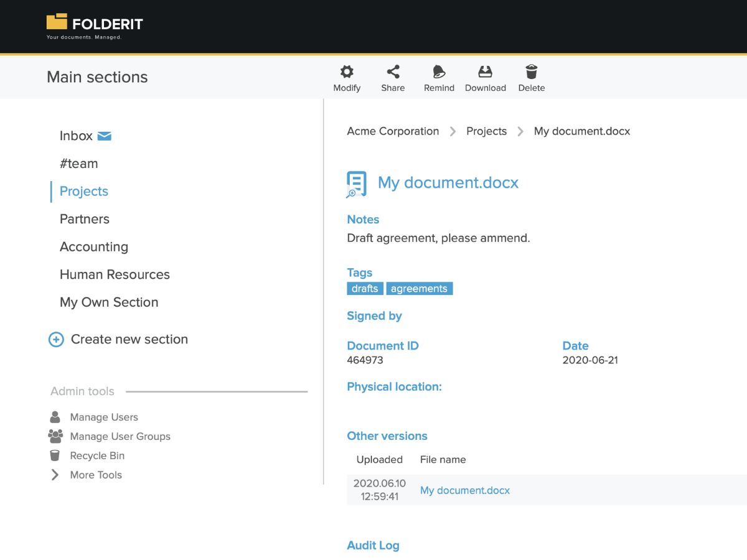Image resolution: width=747 pixels, height=560 pixels.
Task: Click the plus icon for new section
Action: click(x=56, y=340)
